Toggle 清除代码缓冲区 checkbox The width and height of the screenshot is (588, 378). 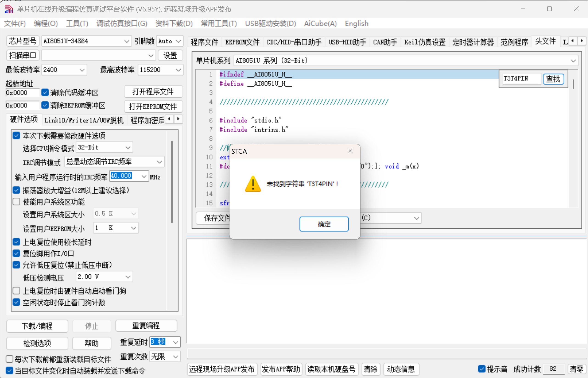tap(45, 92)
